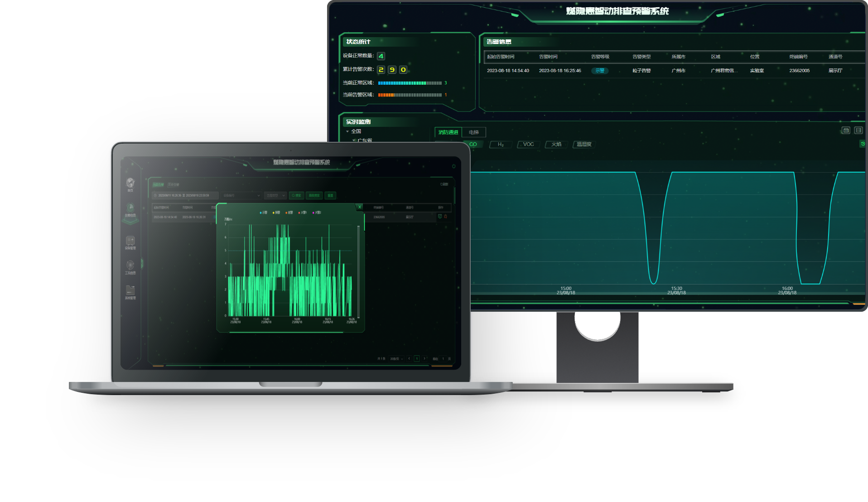Click page number 1 in pagination
868x502 pixels.
pyautogui.click(x=417, y=359)
